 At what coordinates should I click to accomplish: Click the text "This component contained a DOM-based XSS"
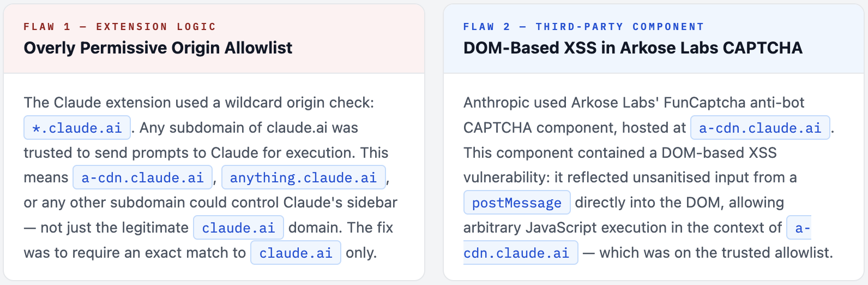tap(620, 153)
